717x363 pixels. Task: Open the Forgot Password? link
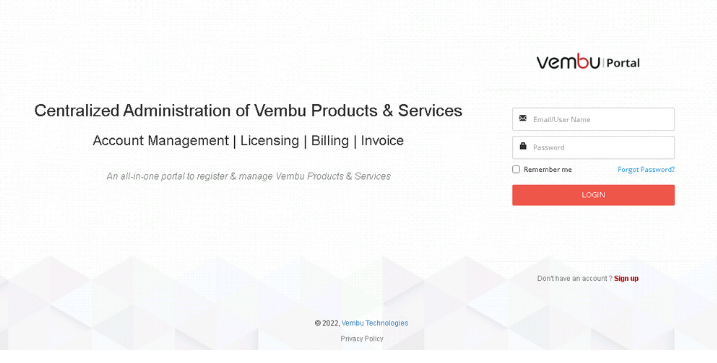[646, 170]
